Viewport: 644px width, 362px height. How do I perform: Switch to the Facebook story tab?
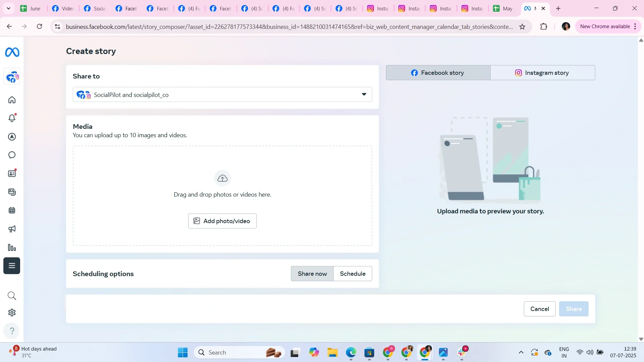(x=438, y=72)
